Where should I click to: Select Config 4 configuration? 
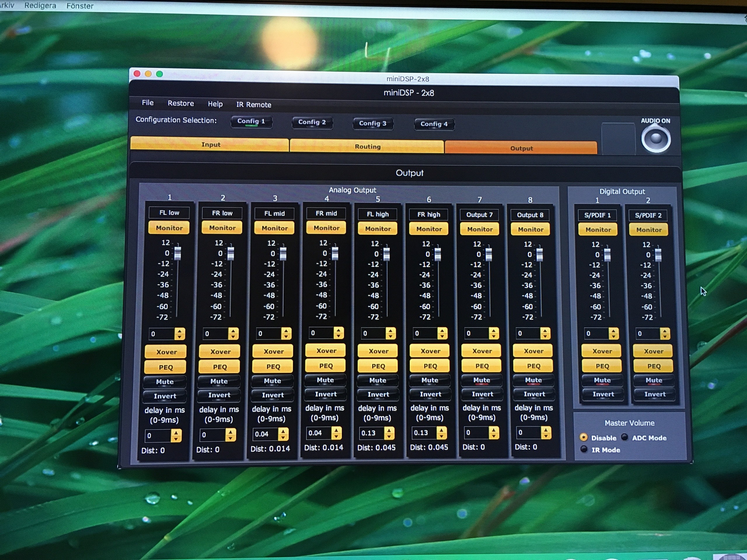[434, 124]
